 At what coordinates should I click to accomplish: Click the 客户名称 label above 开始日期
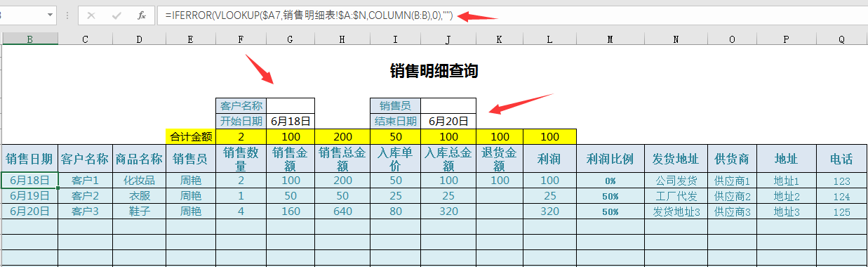[241, 105]
